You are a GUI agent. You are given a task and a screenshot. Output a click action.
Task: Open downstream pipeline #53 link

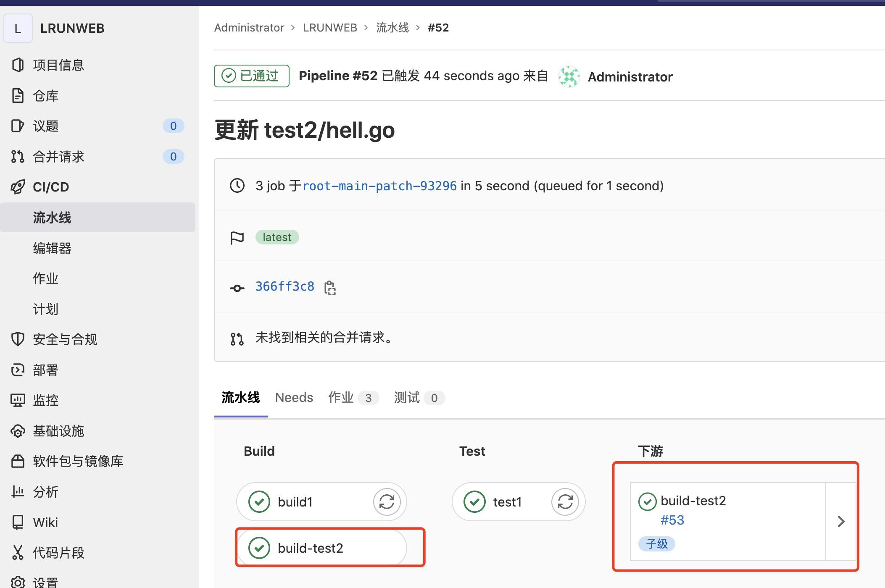(672, 520)
